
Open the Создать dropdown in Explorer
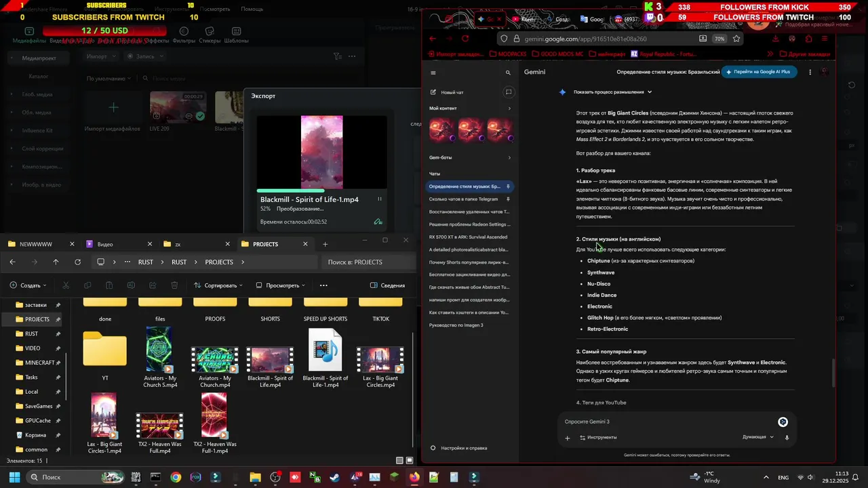[28, 285]
